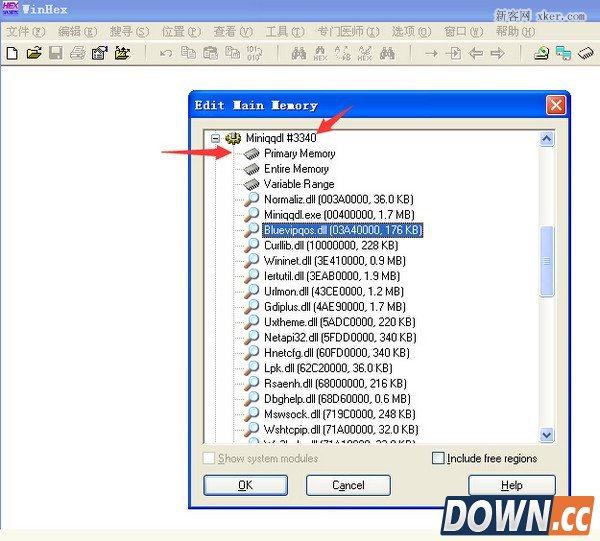
Task: Enable Include free regions checkbox
Action: point(438,458)
